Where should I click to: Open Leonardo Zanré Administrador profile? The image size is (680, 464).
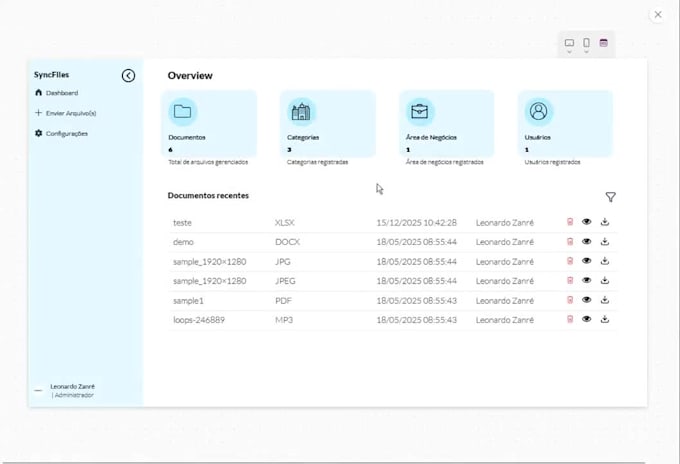65,391
